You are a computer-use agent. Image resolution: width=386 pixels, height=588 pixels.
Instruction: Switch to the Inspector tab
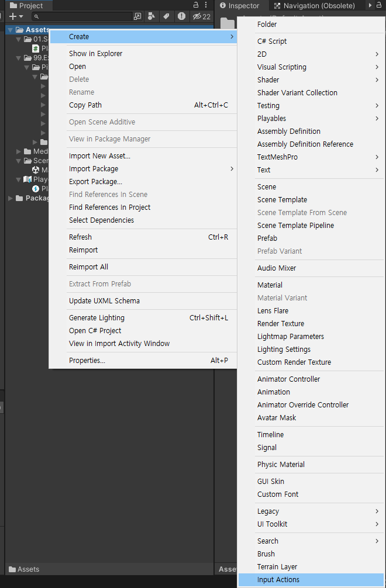click(x=240, y=6)
